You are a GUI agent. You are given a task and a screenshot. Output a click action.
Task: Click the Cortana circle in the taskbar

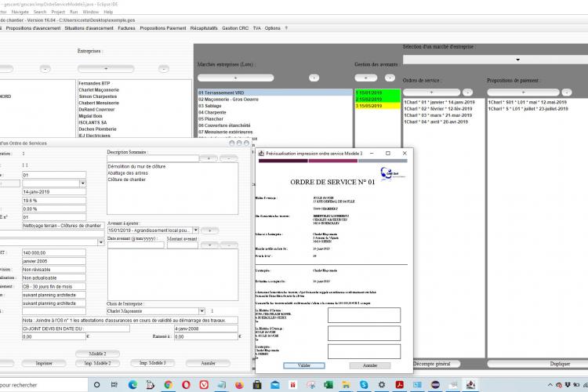[96, 384]
